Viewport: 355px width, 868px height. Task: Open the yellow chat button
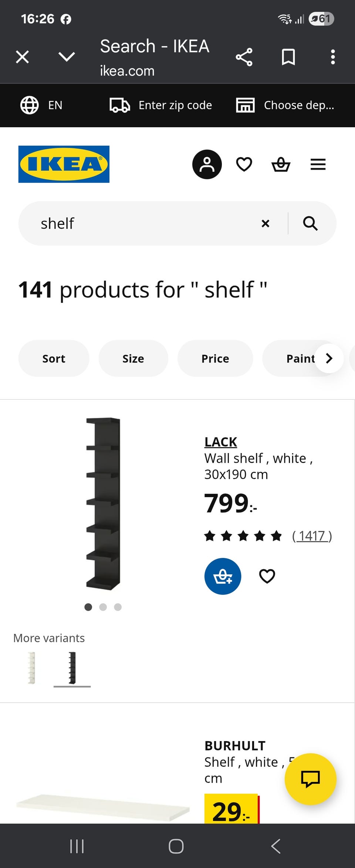click(x=310, y=779)
